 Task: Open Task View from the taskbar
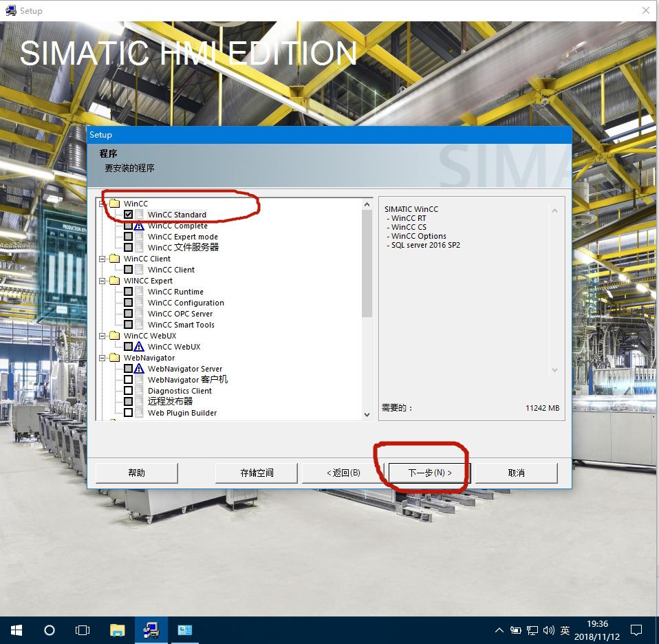[83, 630]
